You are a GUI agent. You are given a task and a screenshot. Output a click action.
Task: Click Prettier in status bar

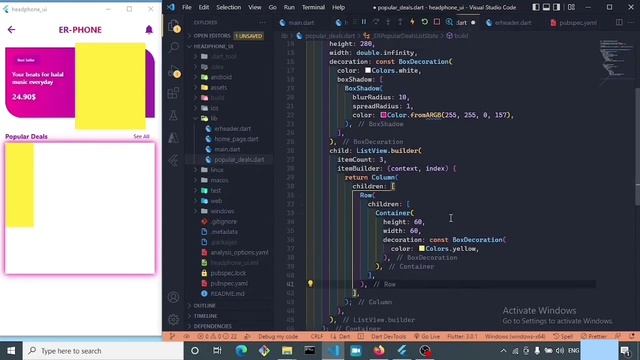(594, 336)
